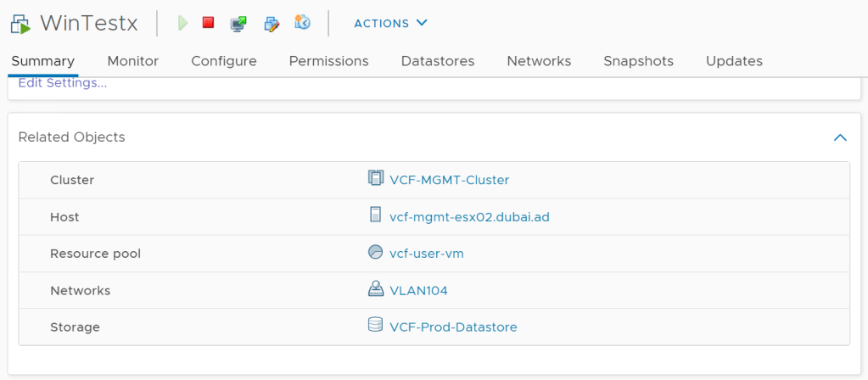Open the Snapshots tab
The width and height of the screenshot is (868, 380).
[x=638, y=61]
